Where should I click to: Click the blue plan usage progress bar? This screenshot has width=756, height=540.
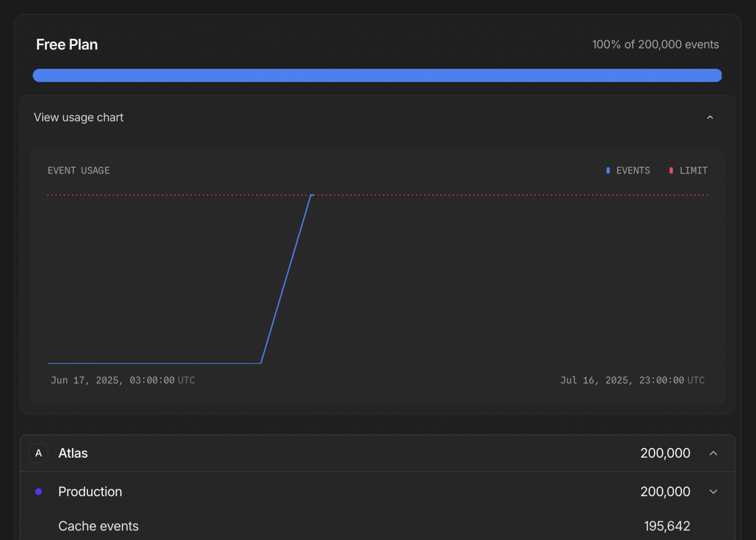coord(377,75)
